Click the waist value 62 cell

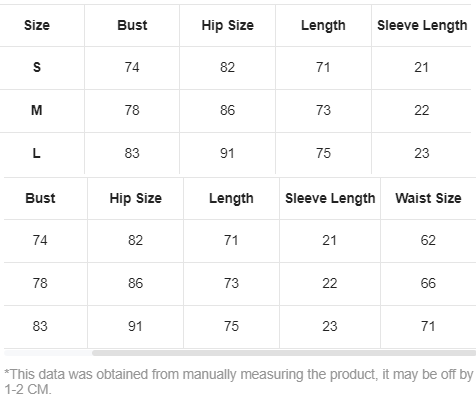click(428, 240)
